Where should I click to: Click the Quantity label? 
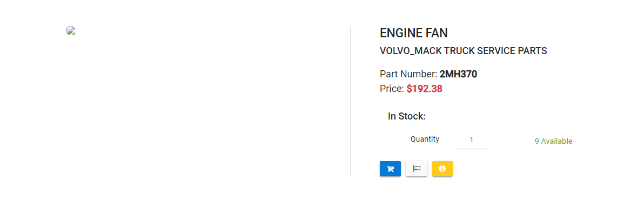click(x=425, y=139)
